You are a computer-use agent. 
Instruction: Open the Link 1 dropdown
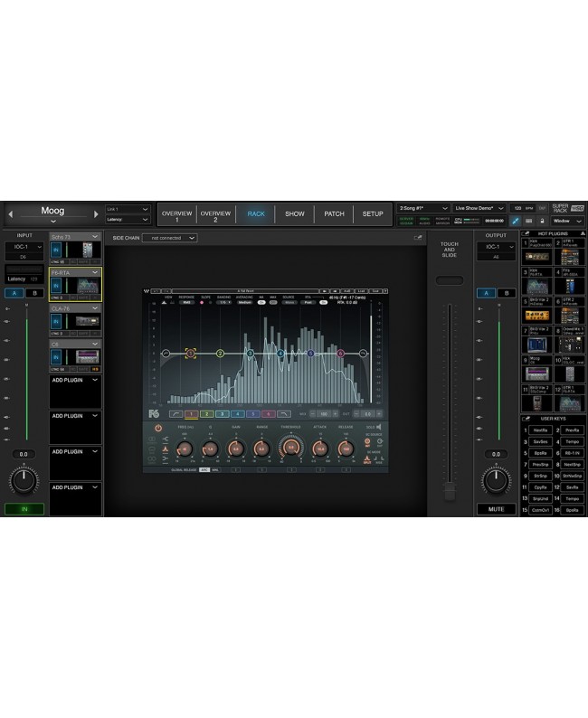click(x=128, y=209)
